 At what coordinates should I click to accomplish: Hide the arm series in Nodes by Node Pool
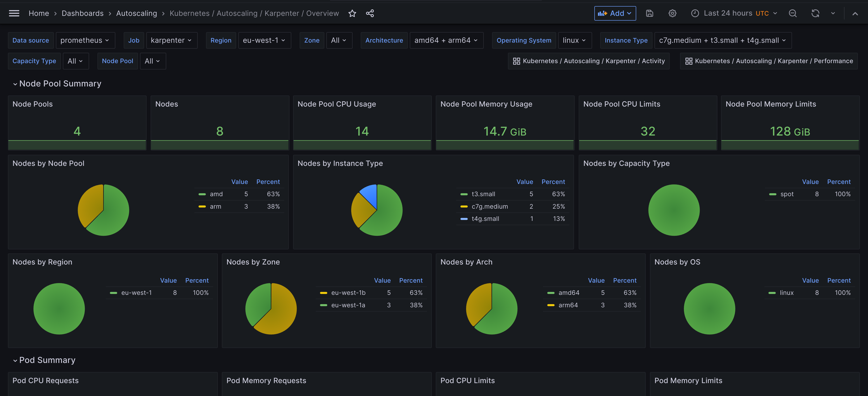(x=215, y=206)
